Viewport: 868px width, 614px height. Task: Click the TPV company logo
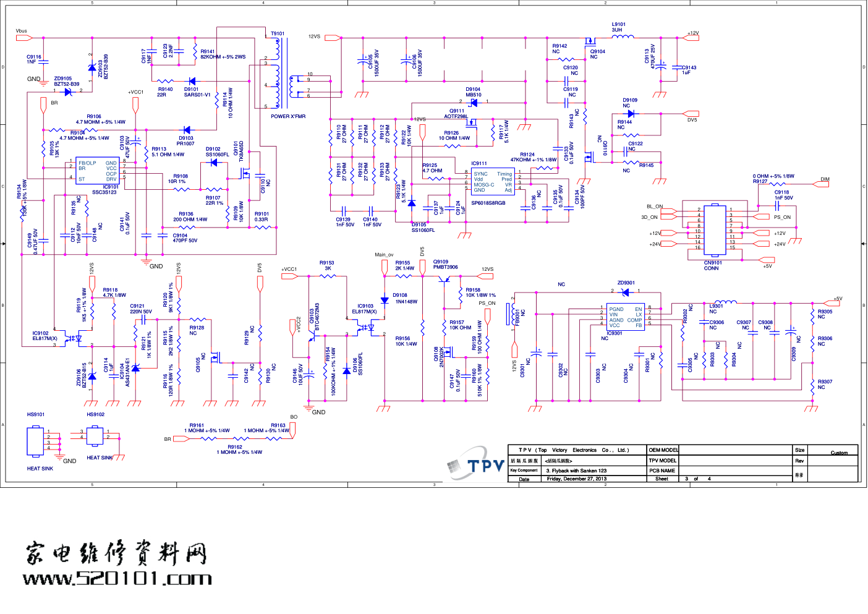click(x=476, y=465)
